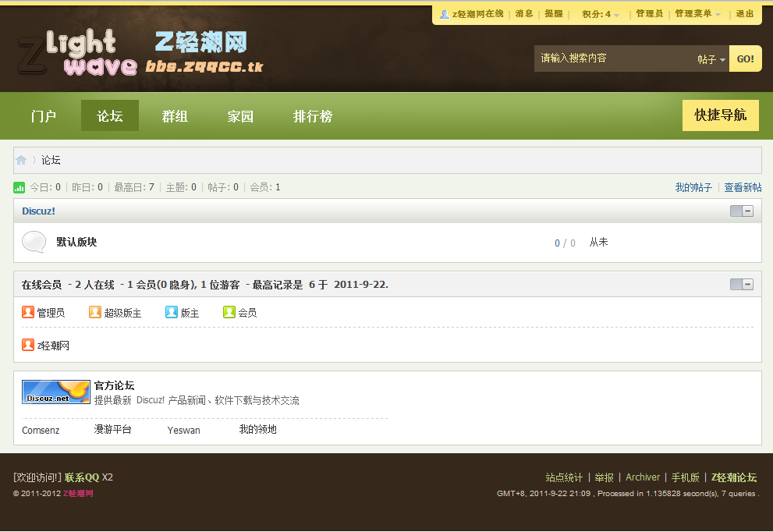
Task: Click 论坛 in the breadcrumb
Action: tap(51, 160)
